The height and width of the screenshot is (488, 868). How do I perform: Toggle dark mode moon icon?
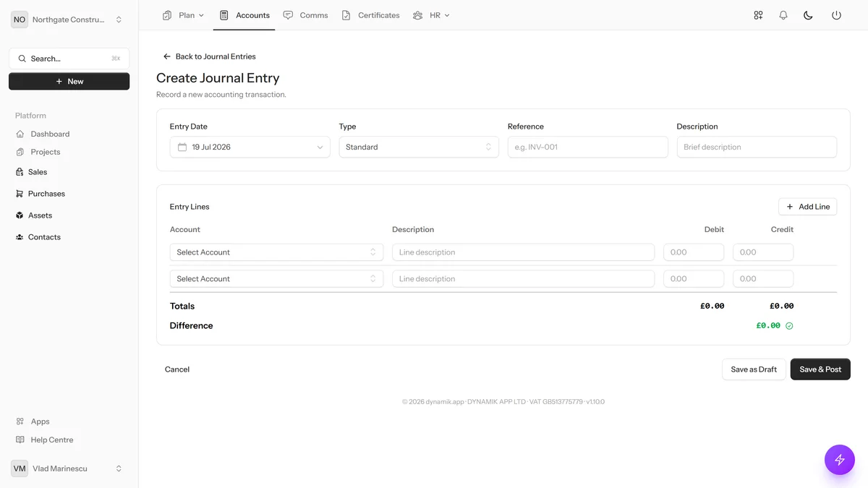click(x=809, y=15)
